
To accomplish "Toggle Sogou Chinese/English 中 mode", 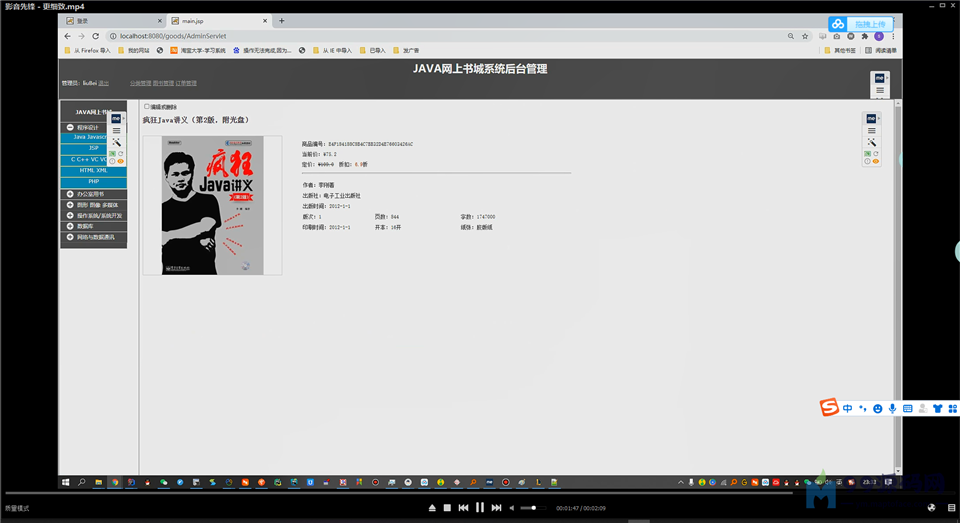I will coord(847,408).
